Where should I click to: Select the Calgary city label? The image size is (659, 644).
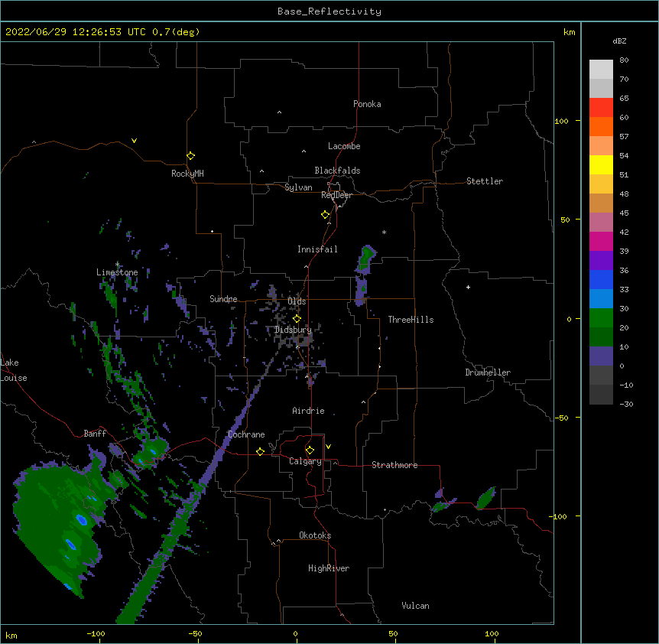point(305,461)
